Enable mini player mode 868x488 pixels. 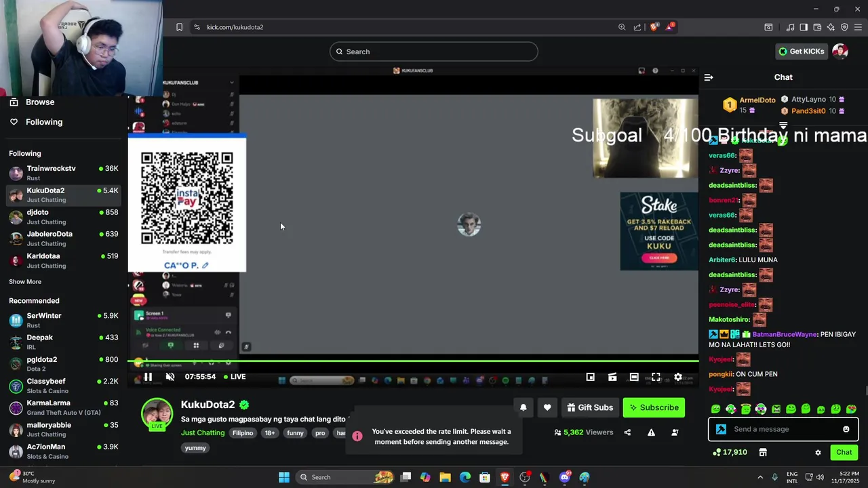(x=591, y=377)
